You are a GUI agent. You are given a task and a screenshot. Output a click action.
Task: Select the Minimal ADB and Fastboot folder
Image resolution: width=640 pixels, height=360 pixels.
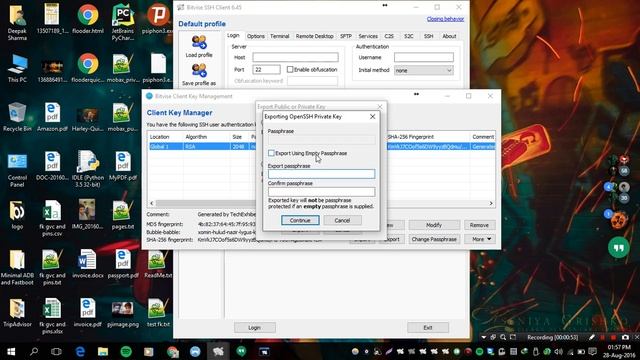click(17, 267)
